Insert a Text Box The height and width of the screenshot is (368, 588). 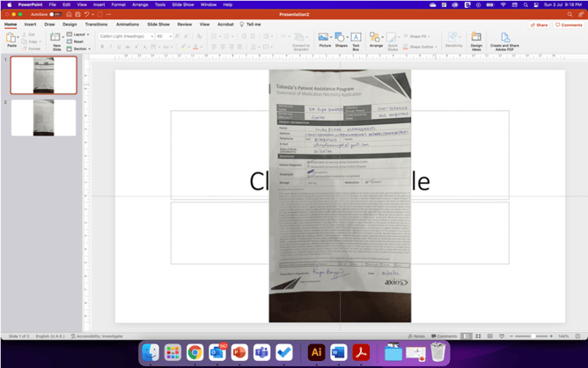356,40
